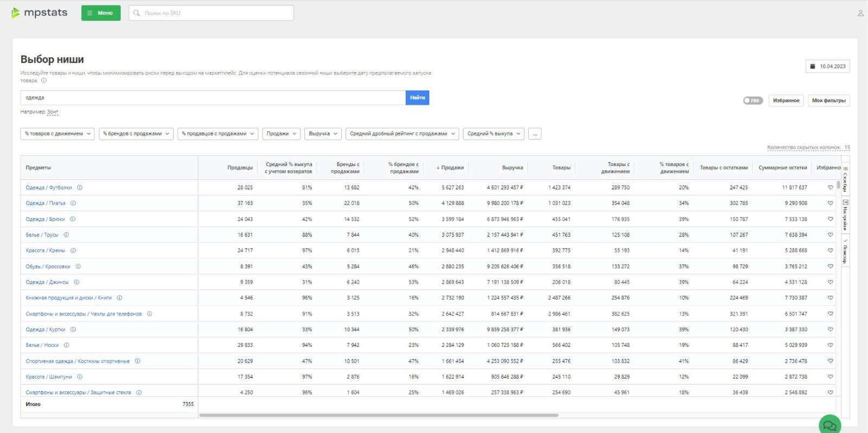Favorite Защитные стекла row heart
Image resolution: width=868 pixels, height=433 pixels.
pyautogui.click(x=830, y=392)
